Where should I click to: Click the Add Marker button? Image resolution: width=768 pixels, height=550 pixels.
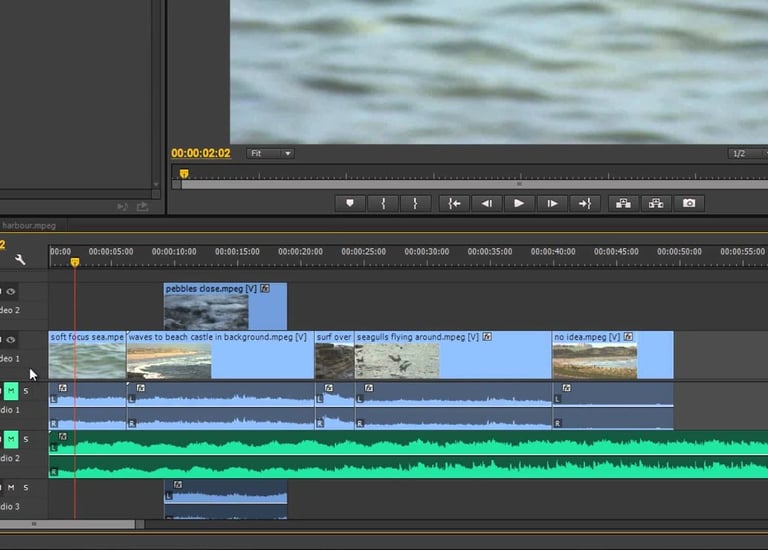pyautogui.click(x=350, y=203)
